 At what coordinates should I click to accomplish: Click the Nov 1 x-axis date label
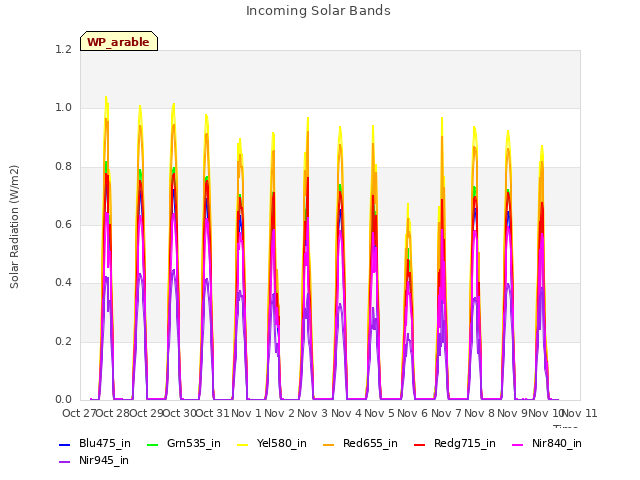[x=246, y=413]
